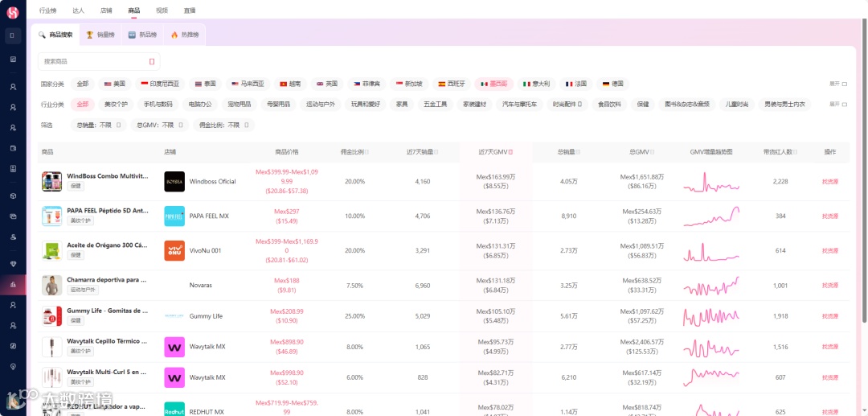Image resolution: width=868 pixels, height=416 pixels.
Task: Open the 佣金比例: 不限 filter dropdown
Action: point(223,126)
